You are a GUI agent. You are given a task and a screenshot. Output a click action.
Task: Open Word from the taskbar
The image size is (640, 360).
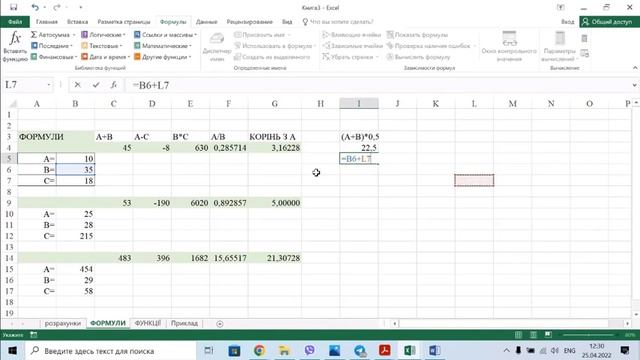pyautogui.click(x=435, y=350)
